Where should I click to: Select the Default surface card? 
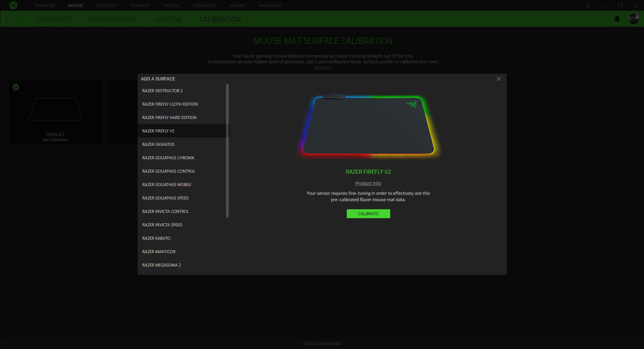click(56, 112)
